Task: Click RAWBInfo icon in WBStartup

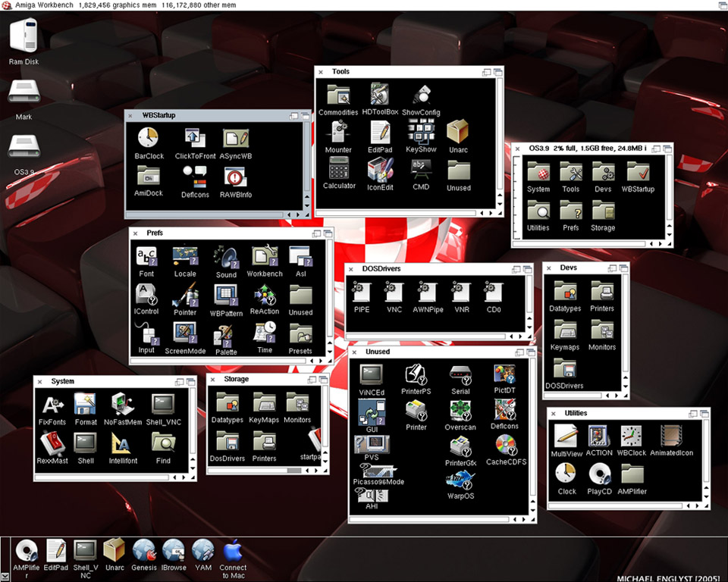Action: coord(235,177)
